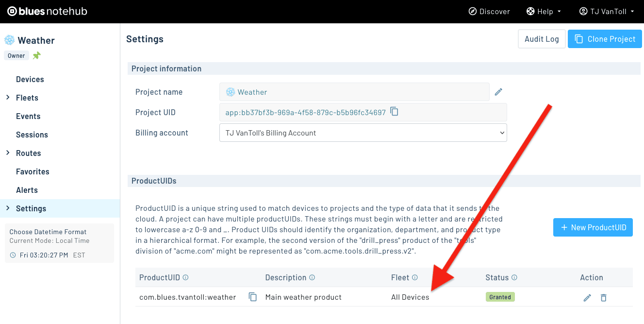644x324 pixels.
Task: Click the Clone Project button
Action: 605,39
